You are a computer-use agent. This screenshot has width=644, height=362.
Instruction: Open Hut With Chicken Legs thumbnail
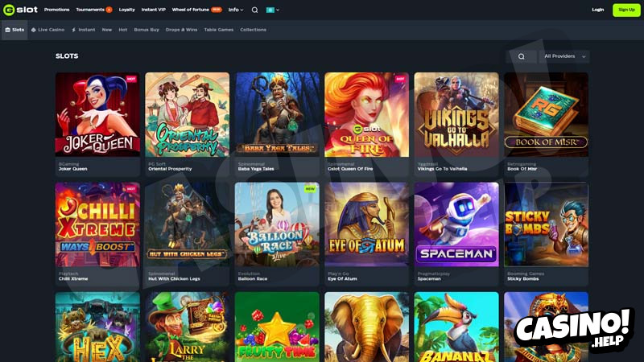(188, 224)
